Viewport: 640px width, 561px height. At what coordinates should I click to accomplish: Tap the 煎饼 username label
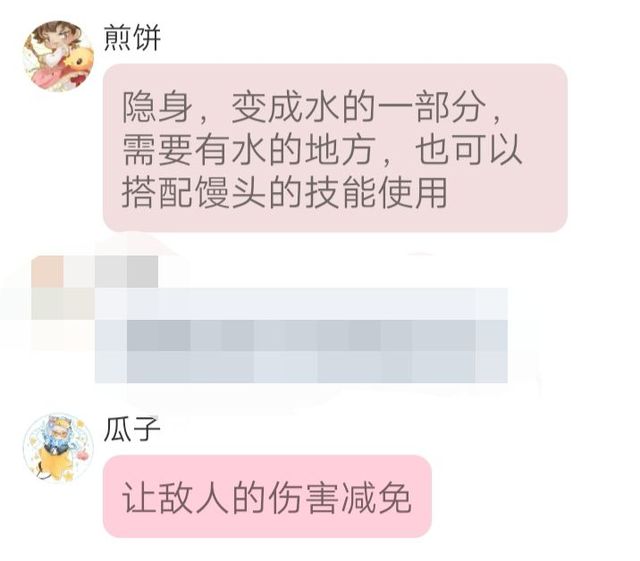tap(132, 38)
